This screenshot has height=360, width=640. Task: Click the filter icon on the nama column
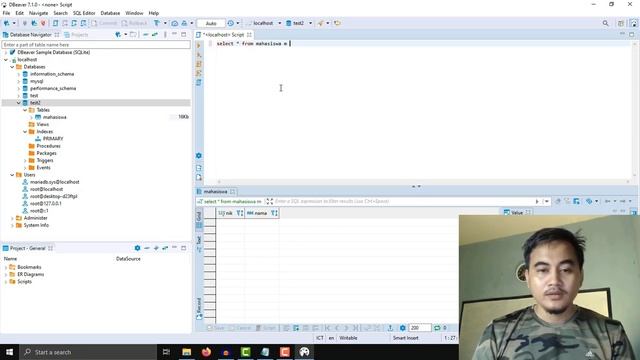(x=274, y=213)
